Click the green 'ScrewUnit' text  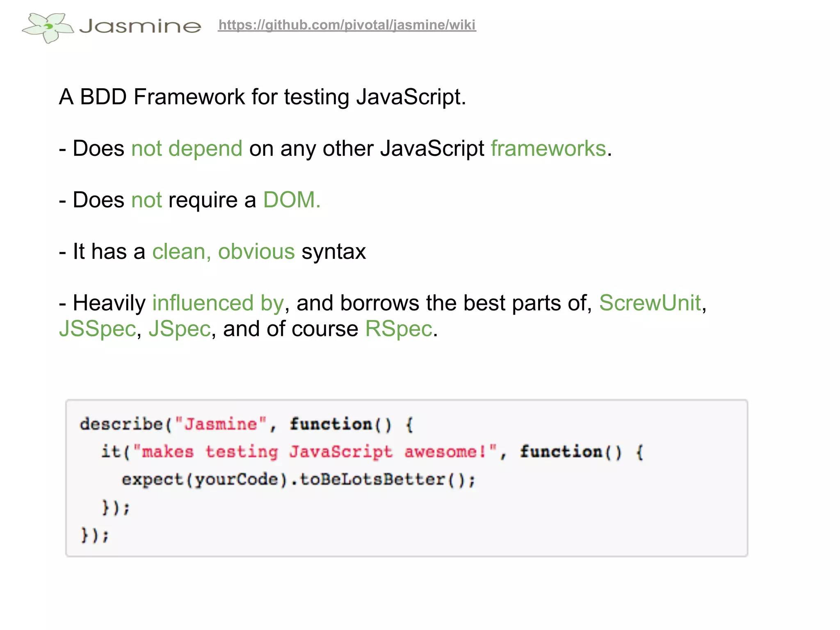point(650,303)
